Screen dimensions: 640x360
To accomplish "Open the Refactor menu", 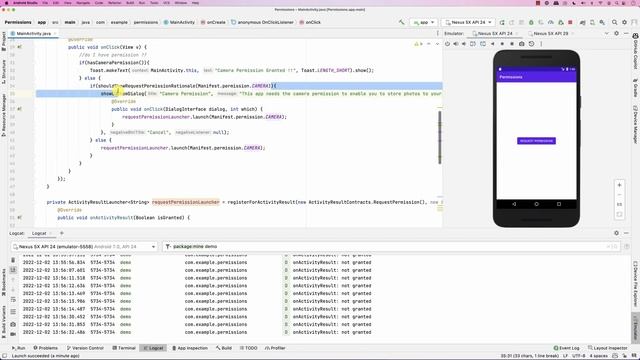I will pyautogui.click(x=114, y=3).
